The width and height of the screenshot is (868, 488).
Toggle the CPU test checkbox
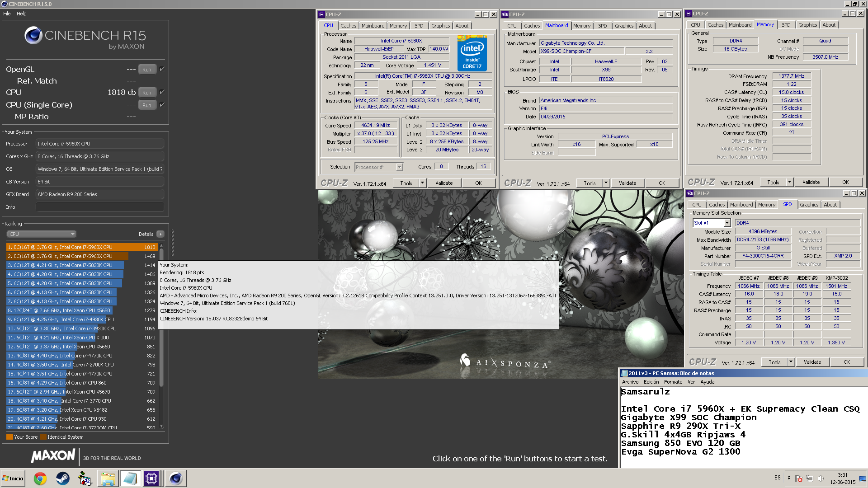pos(162,92)
